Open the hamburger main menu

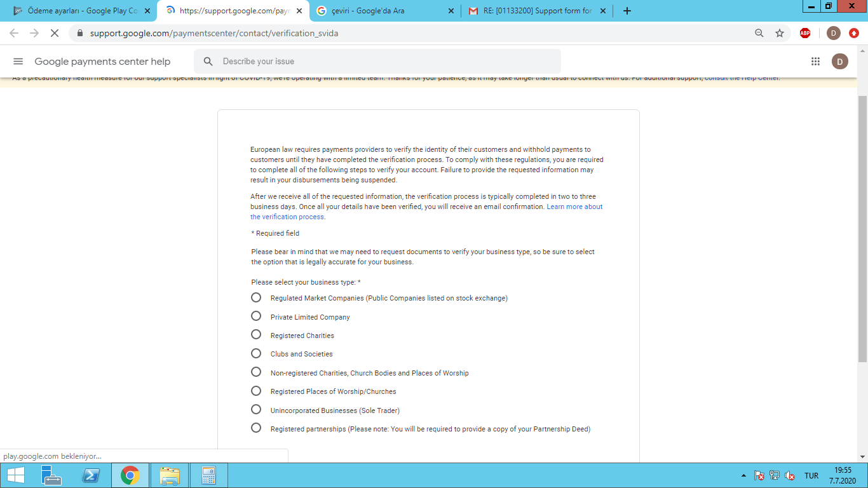[x=18, y=62]
